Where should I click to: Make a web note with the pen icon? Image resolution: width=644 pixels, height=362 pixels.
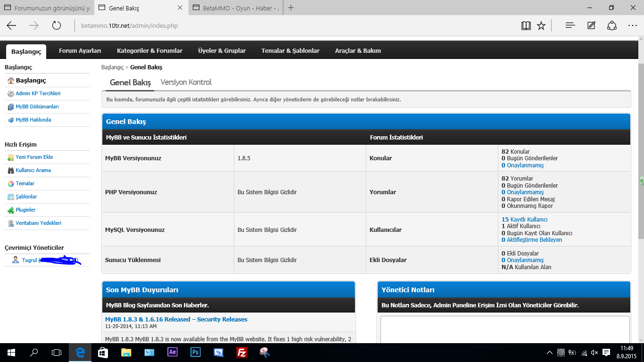[x=591, y=25]
